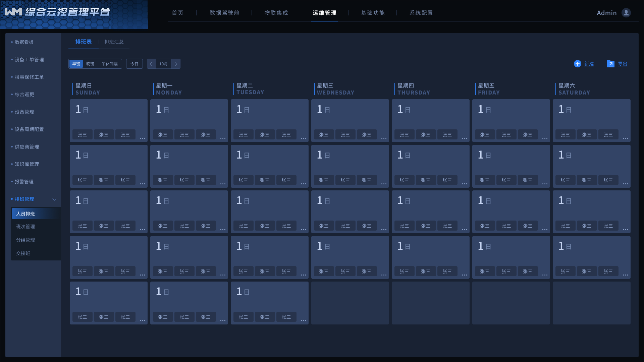The height and width of the screenshot is (362, 644).
Task: Open ellipsis menu in first Saturday cell
Action: coord(625,138)
